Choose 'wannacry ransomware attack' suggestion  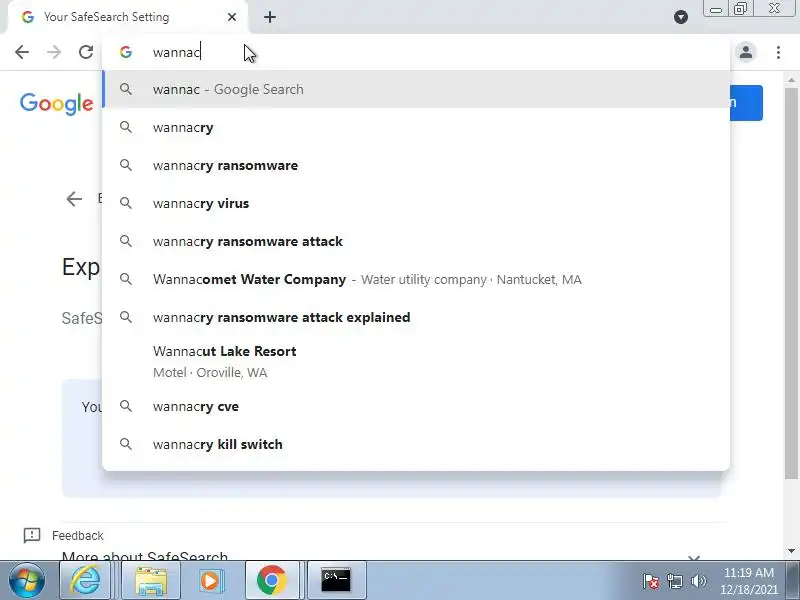pos(416,241)
